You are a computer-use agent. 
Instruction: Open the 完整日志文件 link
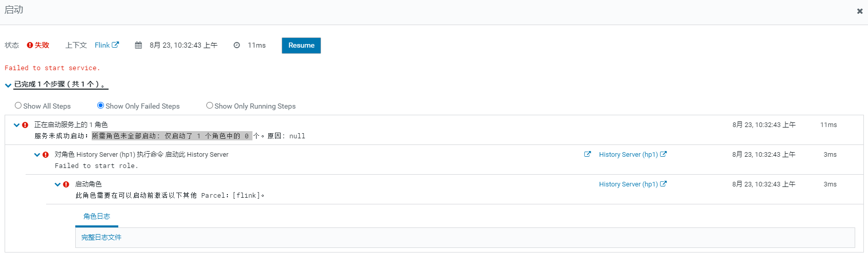101,237
